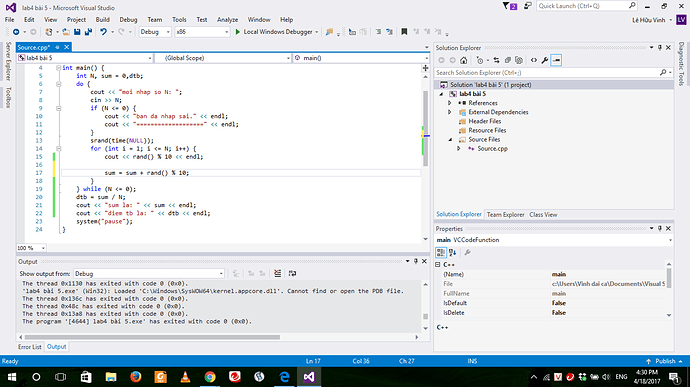Click the Output horizontal scrollbar thumb
This screenshot has width=690, height=387.
pyautogui.click(x=152, y=337)
